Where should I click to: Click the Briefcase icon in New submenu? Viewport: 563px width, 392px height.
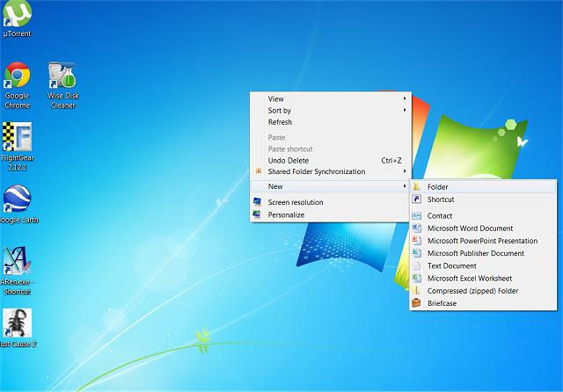pos(417,303)
